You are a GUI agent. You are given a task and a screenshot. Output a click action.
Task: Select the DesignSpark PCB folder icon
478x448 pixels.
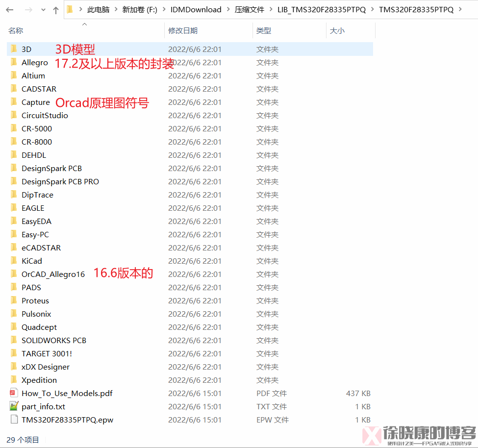point(14,168)
